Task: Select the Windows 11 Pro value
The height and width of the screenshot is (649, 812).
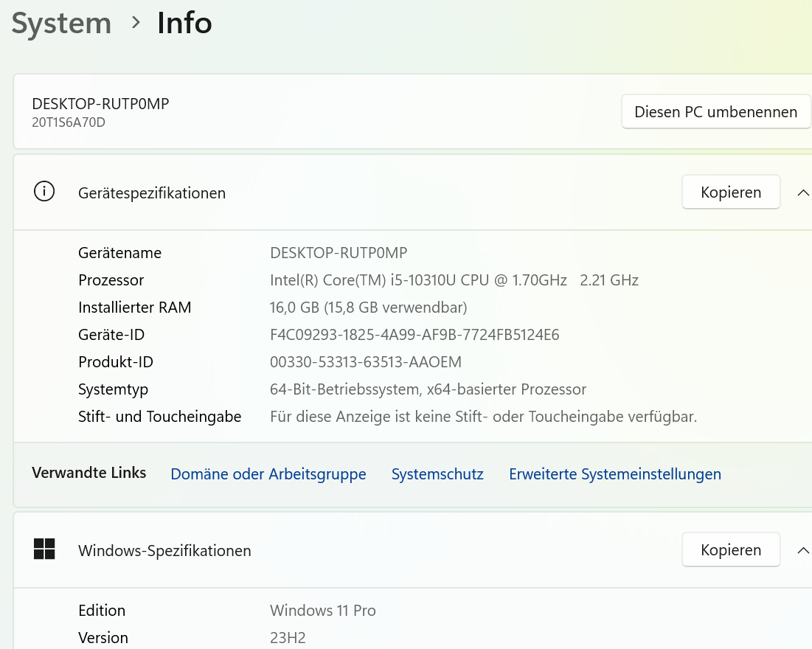Action: pos(322,611)
